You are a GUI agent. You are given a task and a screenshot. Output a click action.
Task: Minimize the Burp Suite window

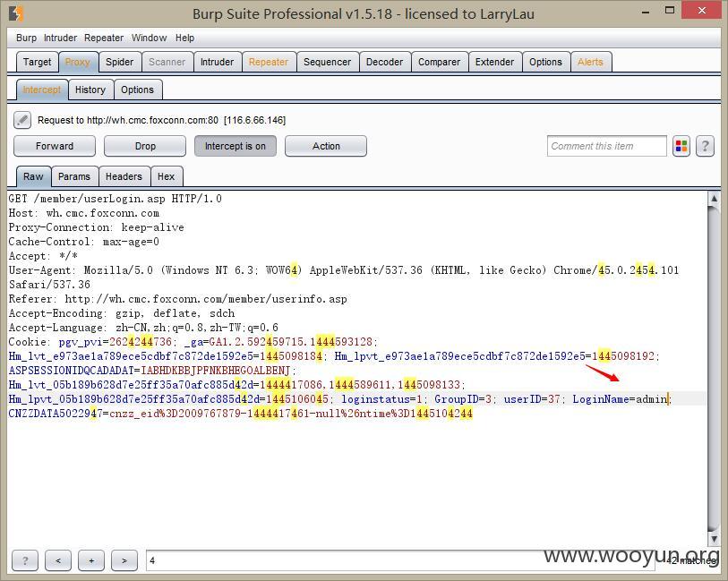coord(646,12)
